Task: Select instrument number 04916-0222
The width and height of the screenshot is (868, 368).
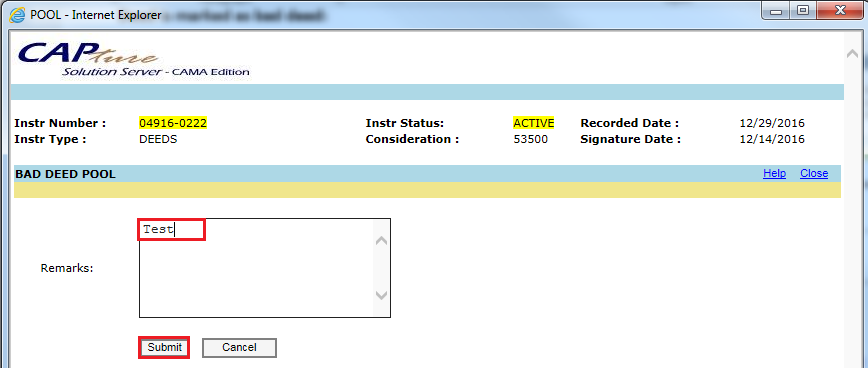Action: click(x=173, y=123)
